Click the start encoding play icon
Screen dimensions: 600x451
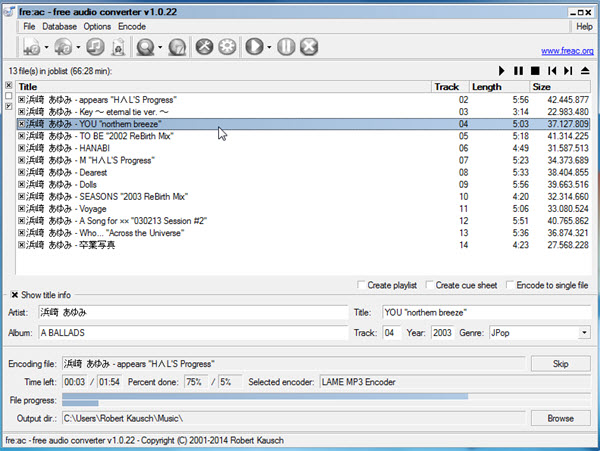[x=254, y=47]
